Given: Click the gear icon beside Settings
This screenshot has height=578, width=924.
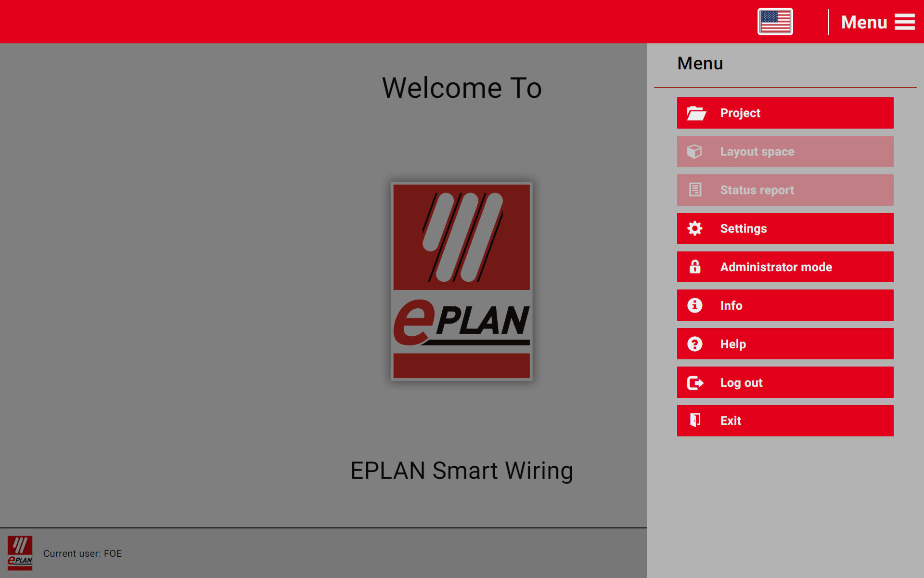Looking at the screenshot, I should point(694,228).
